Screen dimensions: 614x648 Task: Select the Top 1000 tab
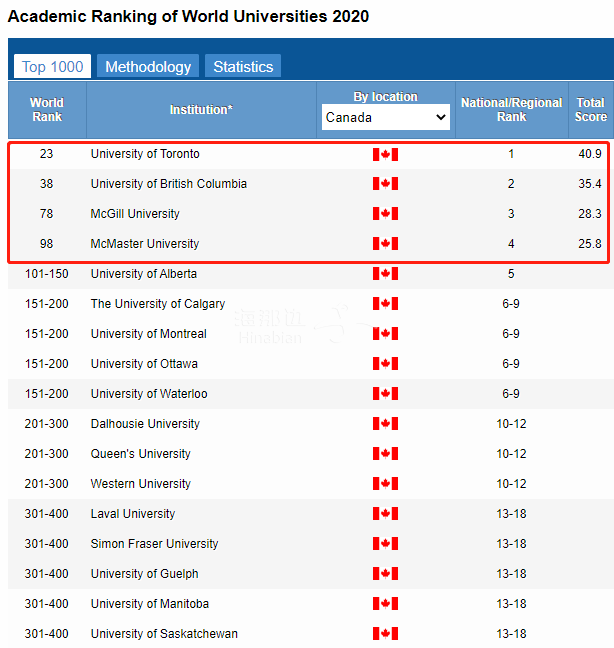pyautogui.click(x=54, y=67)
